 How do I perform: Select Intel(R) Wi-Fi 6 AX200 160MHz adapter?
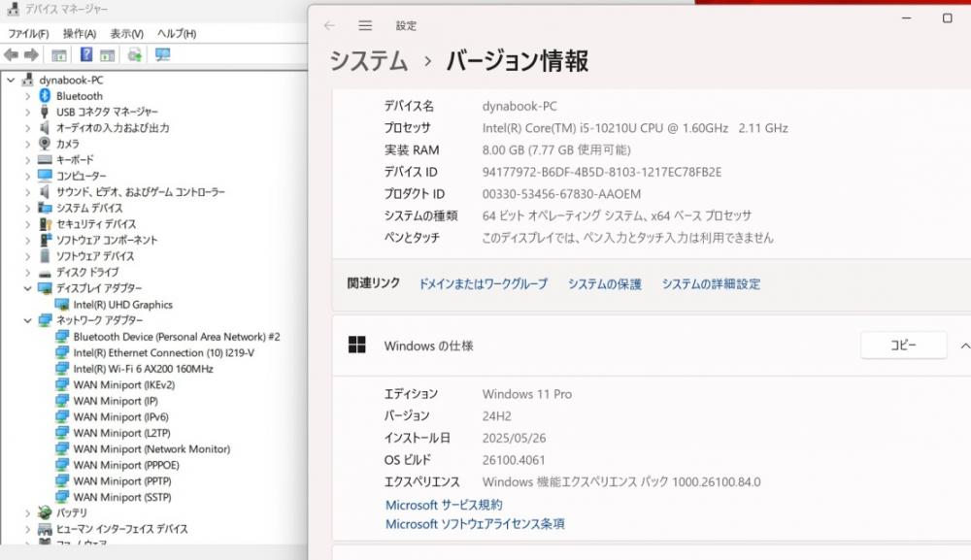[x=143, y=369]
